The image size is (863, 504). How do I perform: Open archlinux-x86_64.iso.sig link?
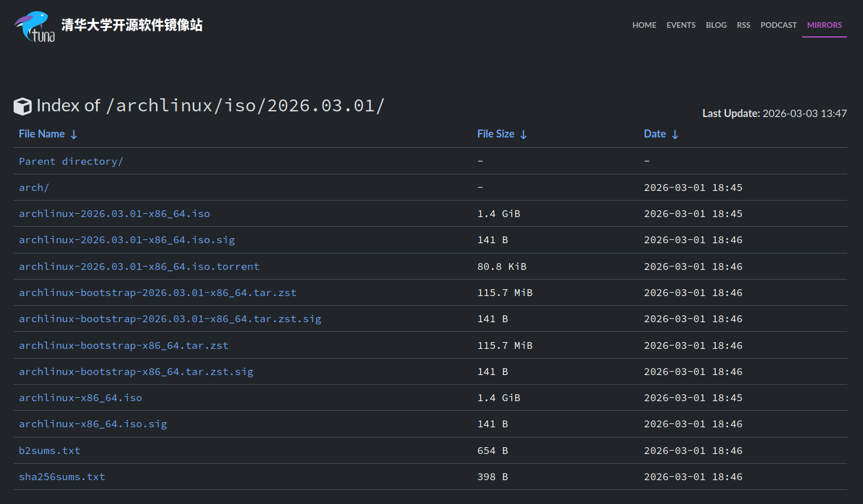(93, 424)
